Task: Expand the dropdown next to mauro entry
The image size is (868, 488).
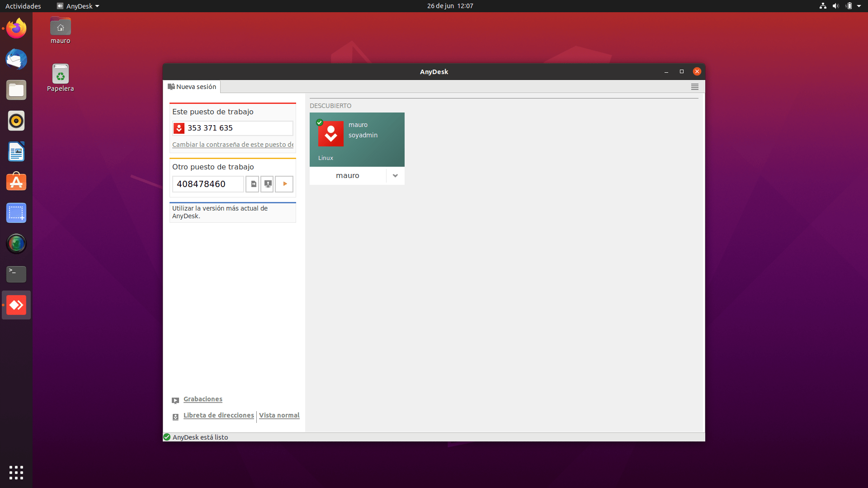Action: pyautogui.click(x=395, y=176)
